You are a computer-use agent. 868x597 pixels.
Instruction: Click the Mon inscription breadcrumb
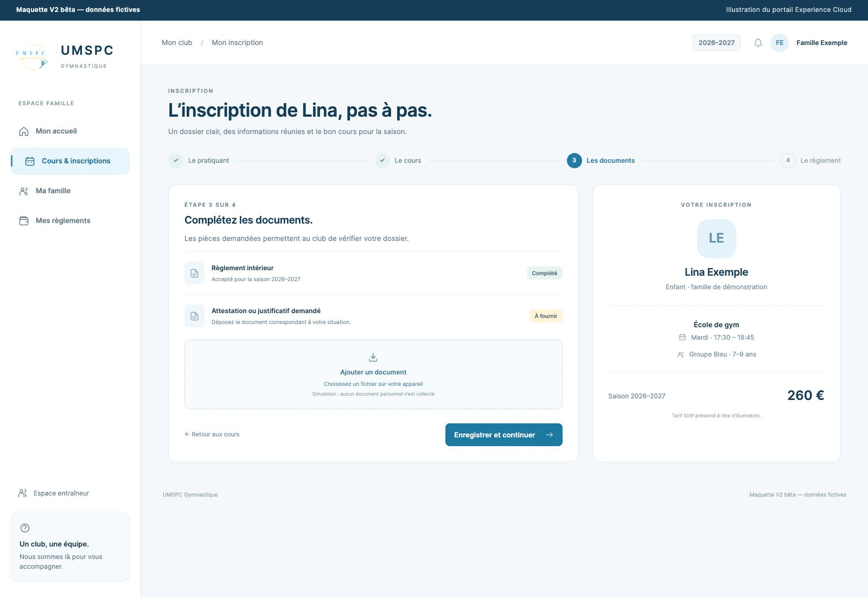coord(237,43)
